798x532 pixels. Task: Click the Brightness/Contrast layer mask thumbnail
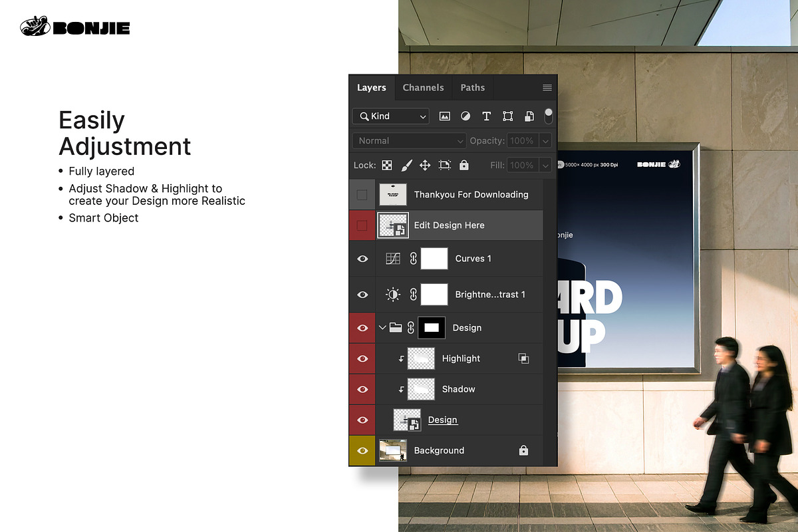434,295
